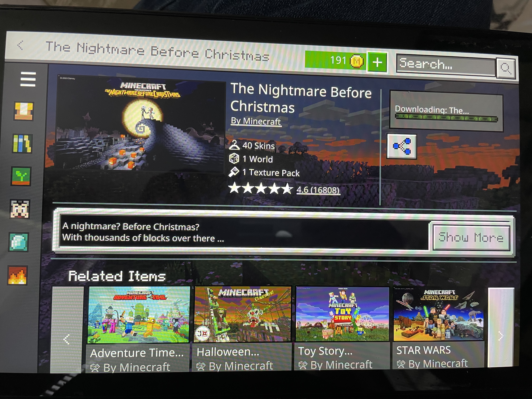Select the diamond block sidebar icon
Screen dimensions: 532x399
pos(19,242)
